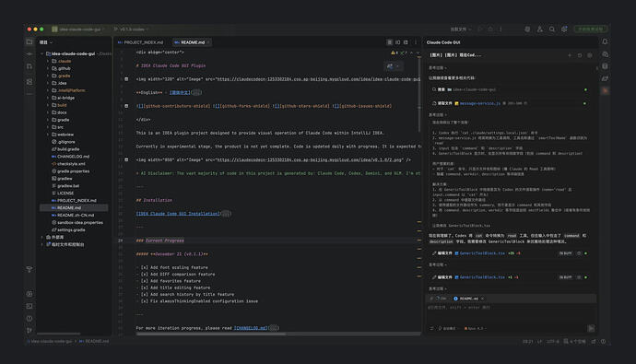Expand the ai-bridge folder
This screenshot has width=636, height=364.
tap(48, 98)
